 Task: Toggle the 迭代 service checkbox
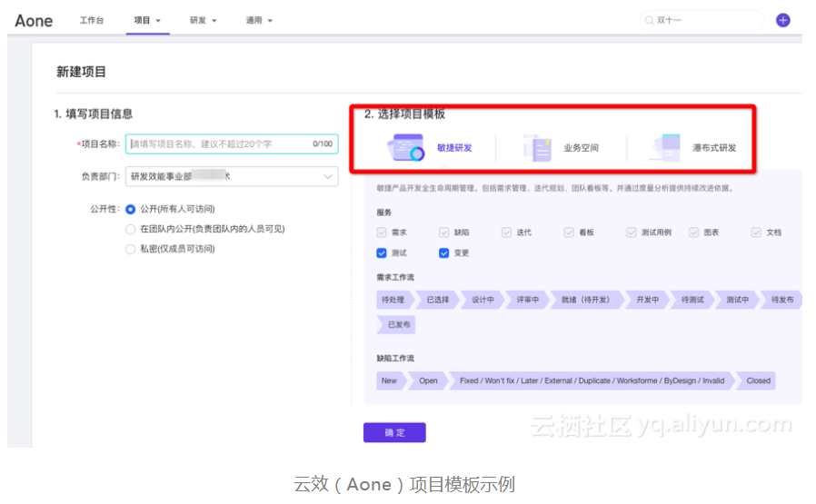point(506,232)
